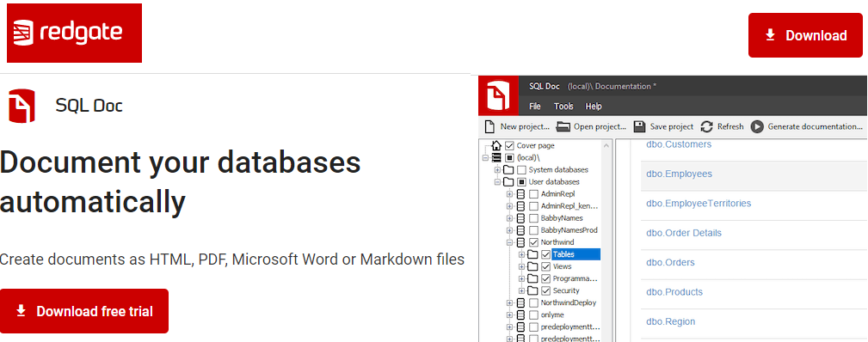Open the dbo.Orders link
The image size is (868, 342).
pos(670,262)
